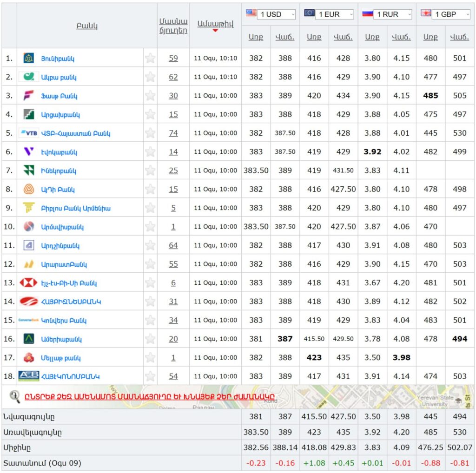Image resolution: width=476 pixels, height=473 pixels.
Task: Open the 1 RUR currency dropdown
Action: click(393, 14)
